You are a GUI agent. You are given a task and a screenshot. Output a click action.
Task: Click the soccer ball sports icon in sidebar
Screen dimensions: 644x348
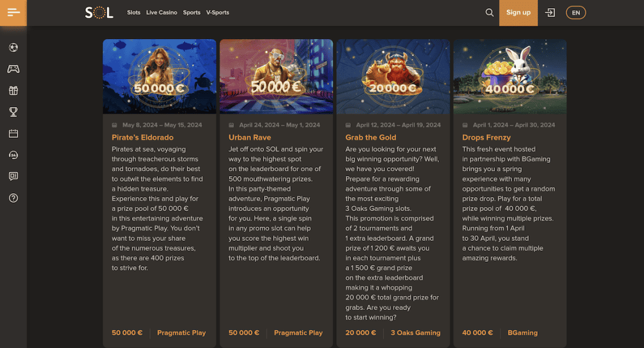(13, 47)
